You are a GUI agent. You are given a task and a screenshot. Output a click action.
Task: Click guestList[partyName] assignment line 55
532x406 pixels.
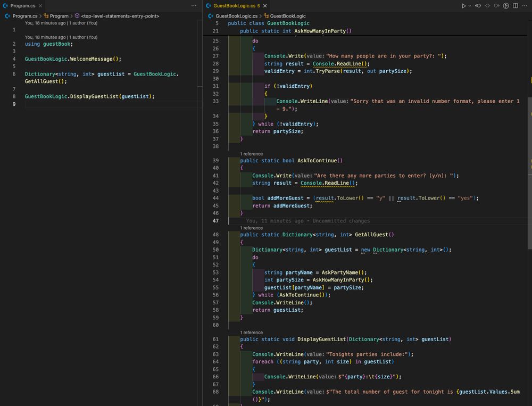pyautogui.click(x=314, y=287)
